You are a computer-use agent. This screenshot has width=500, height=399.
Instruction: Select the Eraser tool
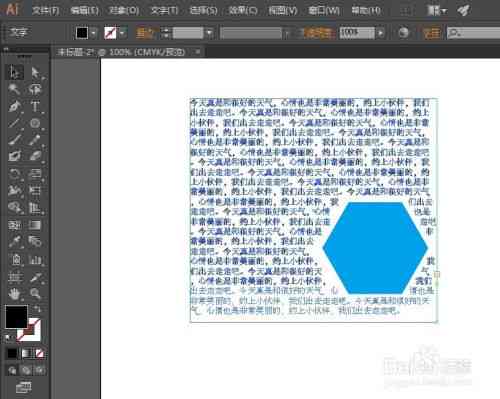35,156
